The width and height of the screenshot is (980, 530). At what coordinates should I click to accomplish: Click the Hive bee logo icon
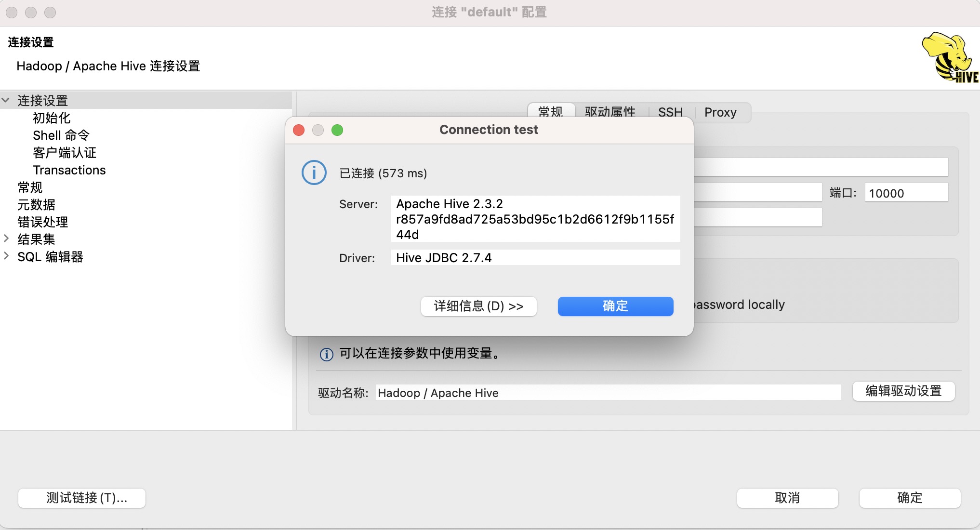(x=950, y=57)
